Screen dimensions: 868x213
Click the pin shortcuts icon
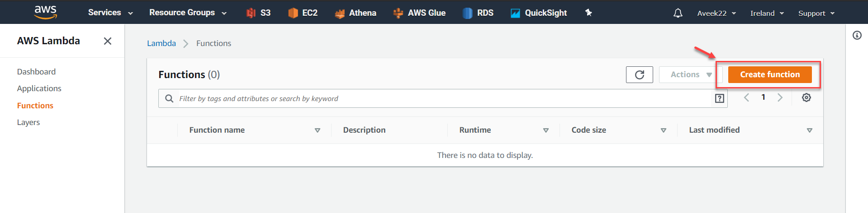click(x=588, y=13)
